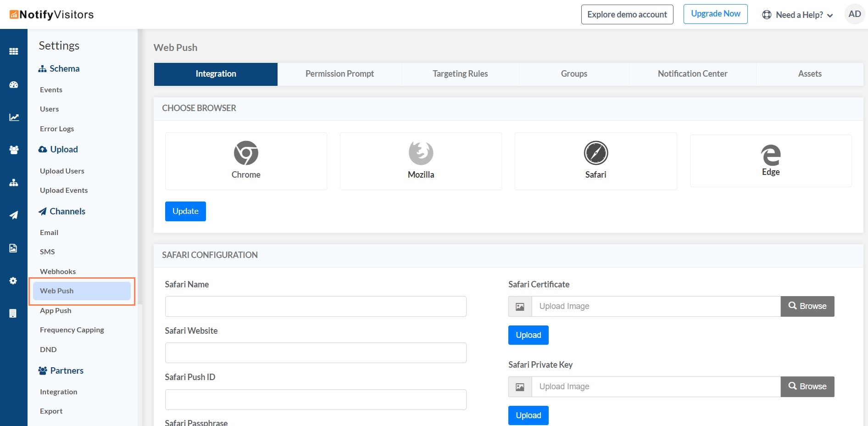Expand the Need a Help dropdown
The height and width of the screenshot is (426, 868).
click(797, 15)
